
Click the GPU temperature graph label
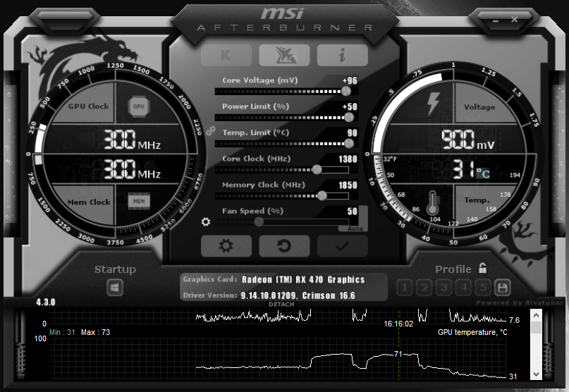click(472, 332)
